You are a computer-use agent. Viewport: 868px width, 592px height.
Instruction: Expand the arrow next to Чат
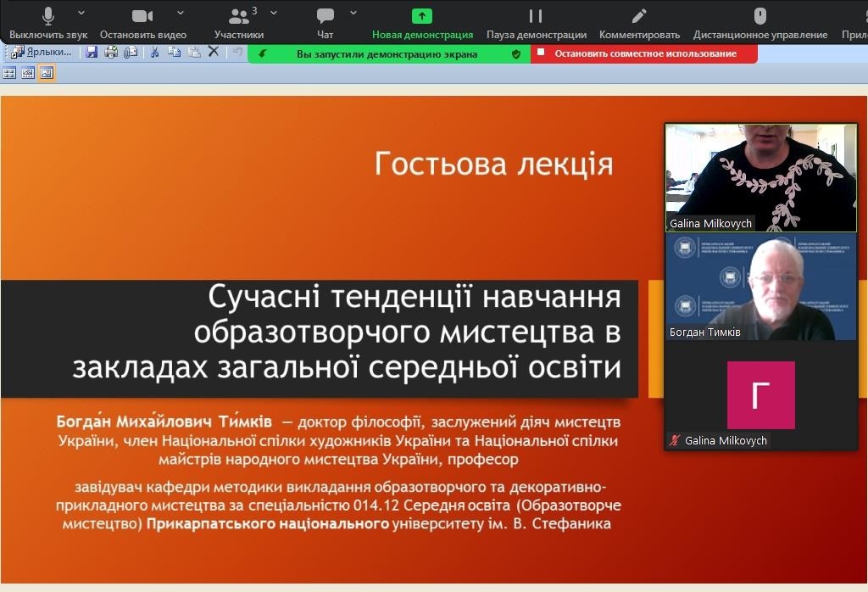[x=353, y=13]
